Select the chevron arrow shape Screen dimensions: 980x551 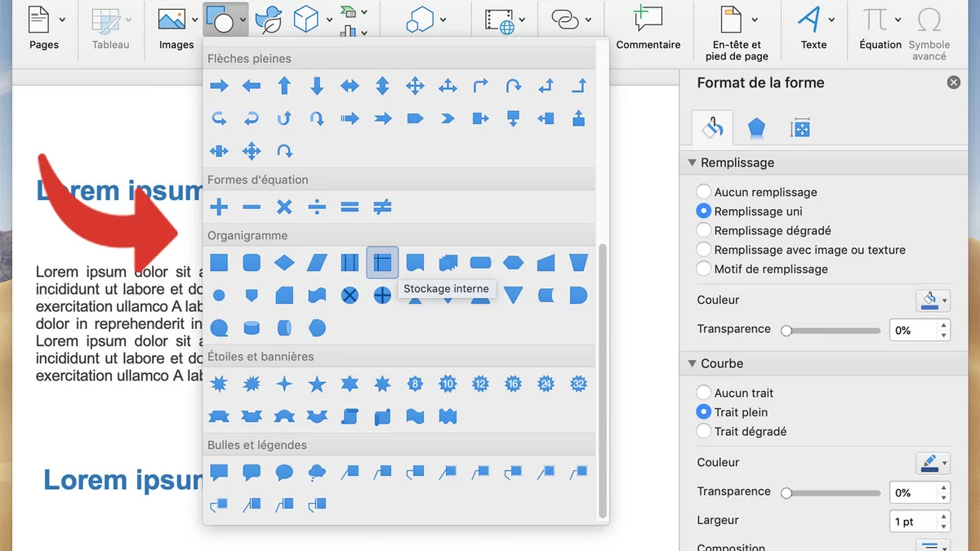[448, 118]
